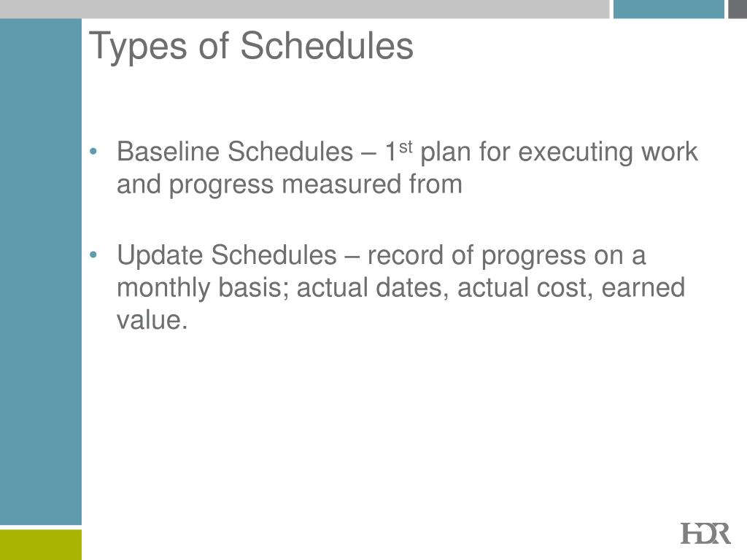The width and height of the screenshot is (747, 560).
Task: Click the light gray top bar
Action: tap(304, 9)
